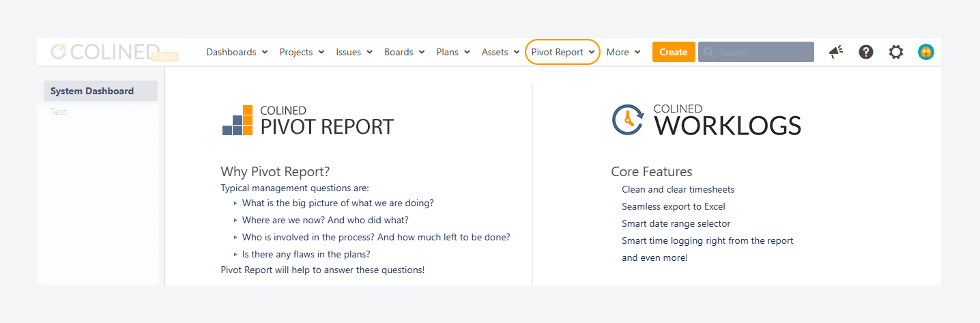
Task: Click 'Pivot Report will help to answer' text
Action: point(323,270)
